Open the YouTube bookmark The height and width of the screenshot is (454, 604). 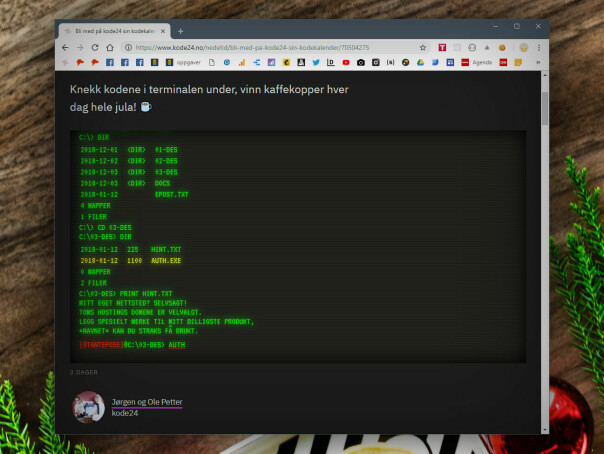pyautogui.click(x=346, y=62)
